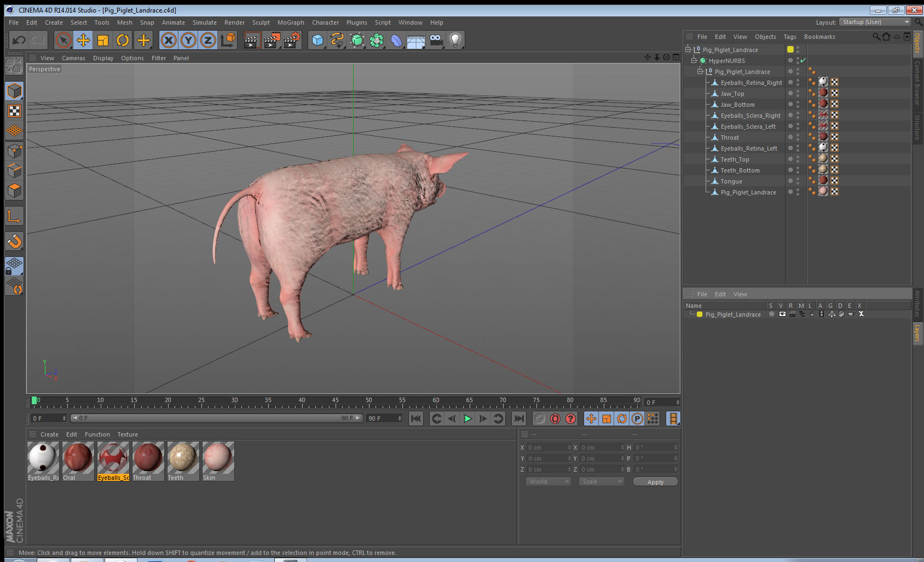Add a HyperNURBS generator icon
This screenshot has width=924, height=562.
[357, 40]
